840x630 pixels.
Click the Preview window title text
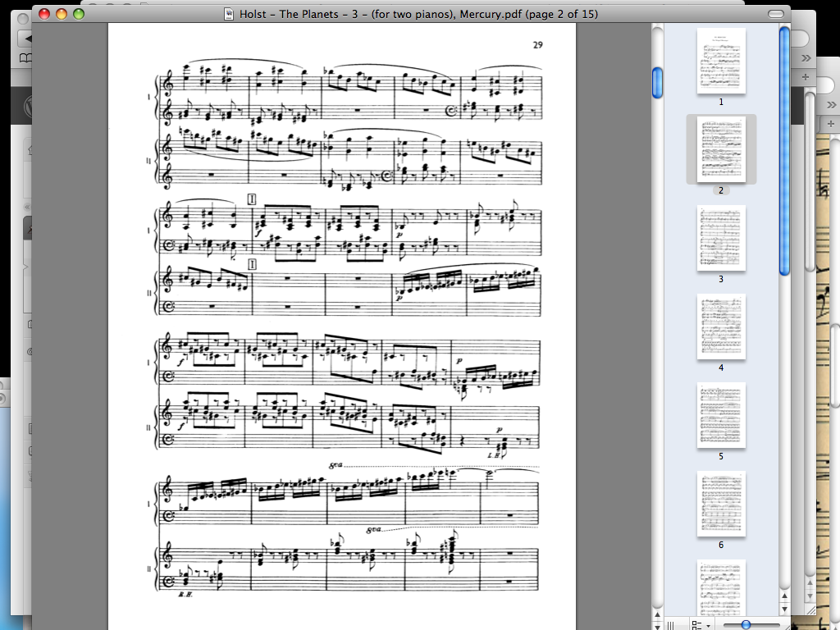(x=418, y=14)
